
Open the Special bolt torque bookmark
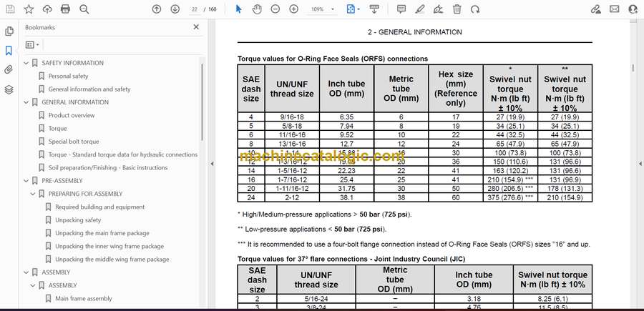74,142
